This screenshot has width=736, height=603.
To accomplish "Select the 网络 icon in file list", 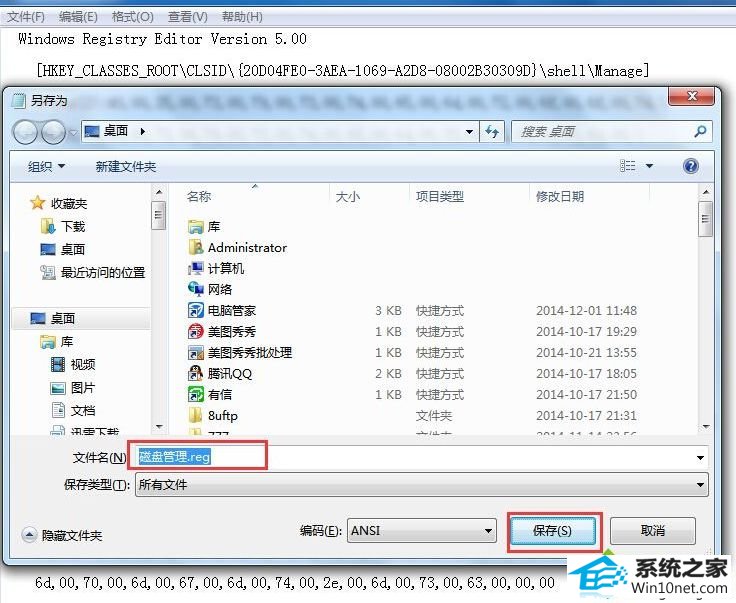I will [x=195, y=289].
